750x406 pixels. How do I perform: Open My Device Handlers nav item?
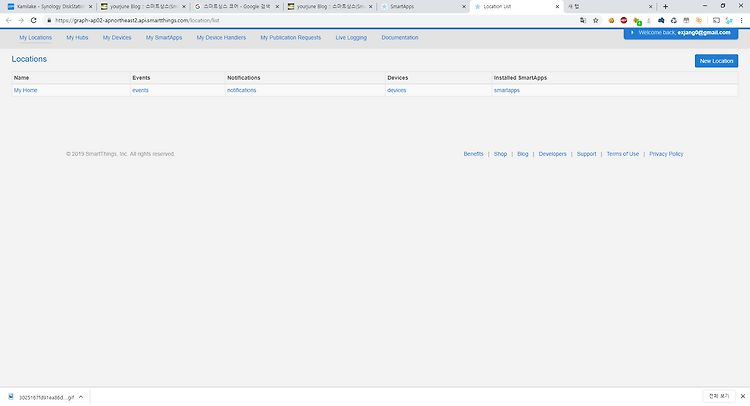coord(221,37)
